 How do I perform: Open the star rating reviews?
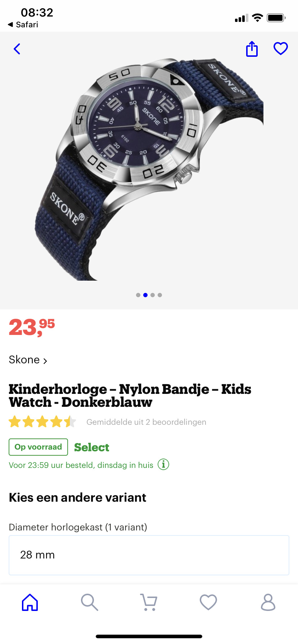pos(42,422)
